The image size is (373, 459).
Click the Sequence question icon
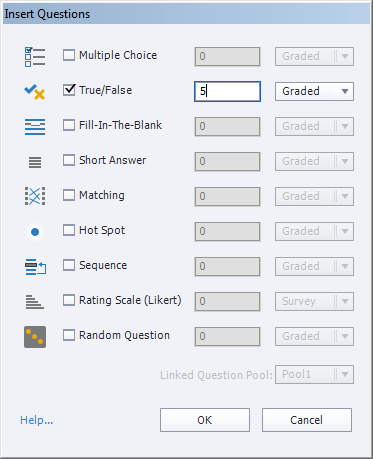[35, 267]
